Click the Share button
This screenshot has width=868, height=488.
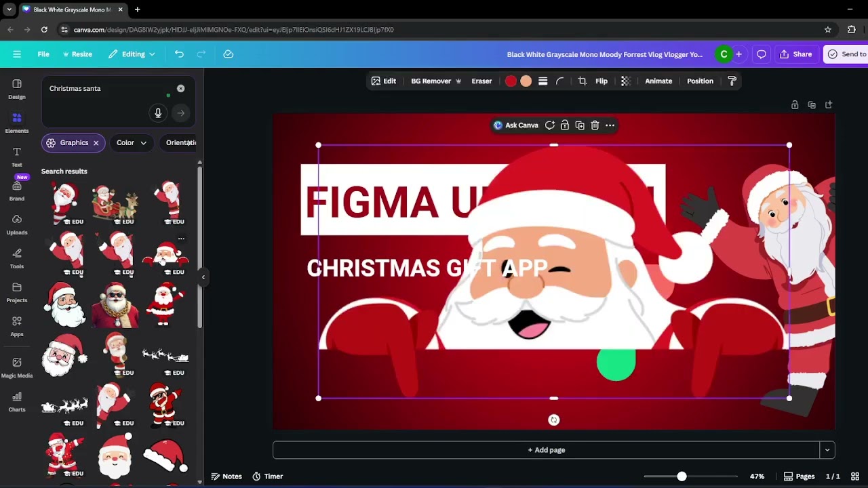pyautogui.click(x=796, y=54)
